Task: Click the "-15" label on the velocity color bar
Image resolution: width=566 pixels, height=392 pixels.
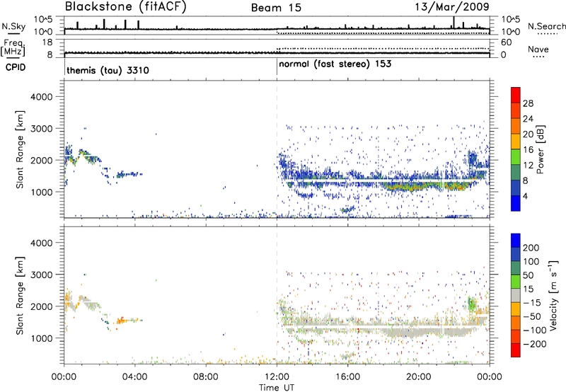Action: 532,303
